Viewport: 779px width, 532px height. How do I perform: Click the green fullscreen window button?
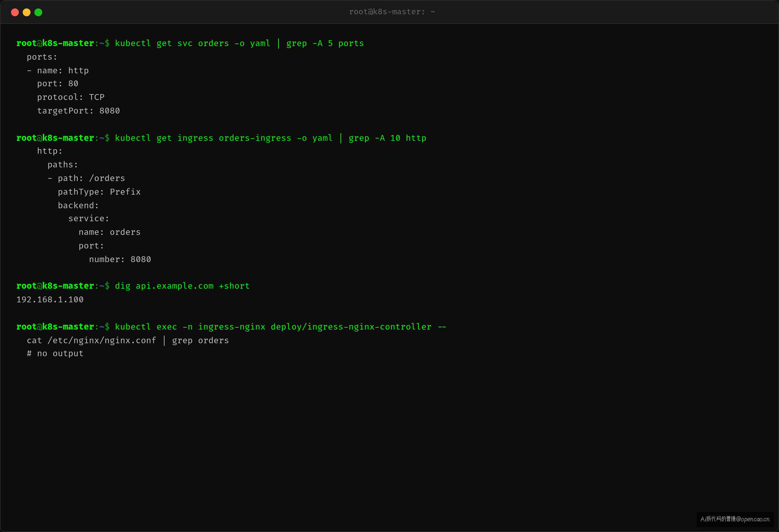pyautogui.click(x=38, y=12)
